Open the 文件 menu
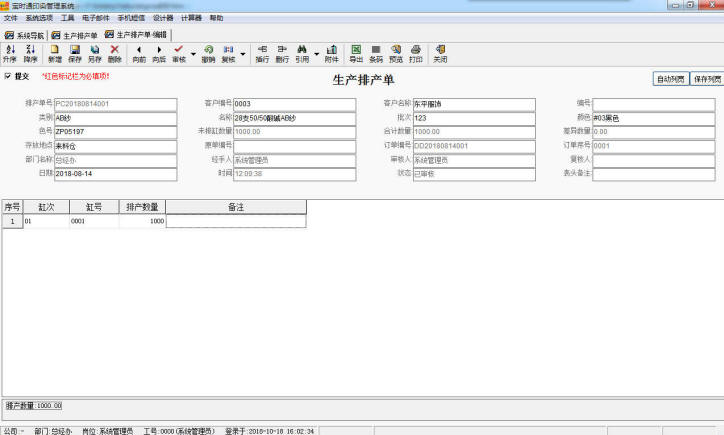This screenshot has height=435, width=724. pyautogui.click(x=11, y=18)
